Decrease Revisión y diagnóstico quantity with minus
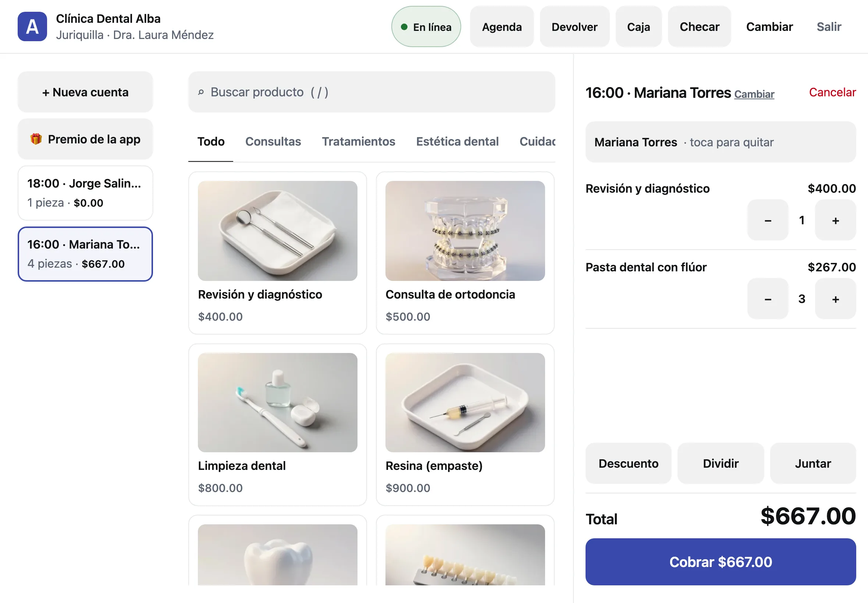This screenshot has height=603, width=868. 768,220
